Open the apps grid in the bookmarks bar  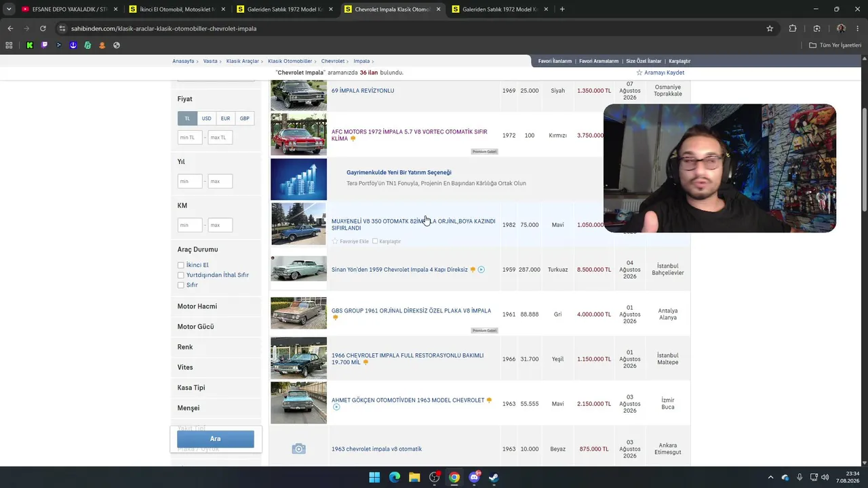coord(9,45)
